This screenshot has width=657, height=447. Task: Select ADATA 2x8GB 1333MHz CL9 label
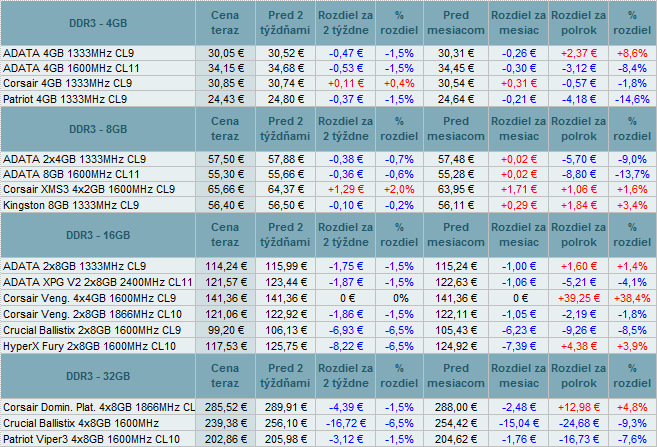75,266
